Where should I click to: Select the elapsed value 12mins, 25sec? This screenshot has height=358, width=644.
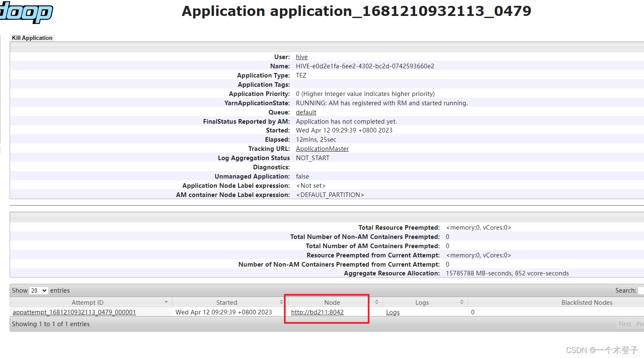click(x=316, y=140)
